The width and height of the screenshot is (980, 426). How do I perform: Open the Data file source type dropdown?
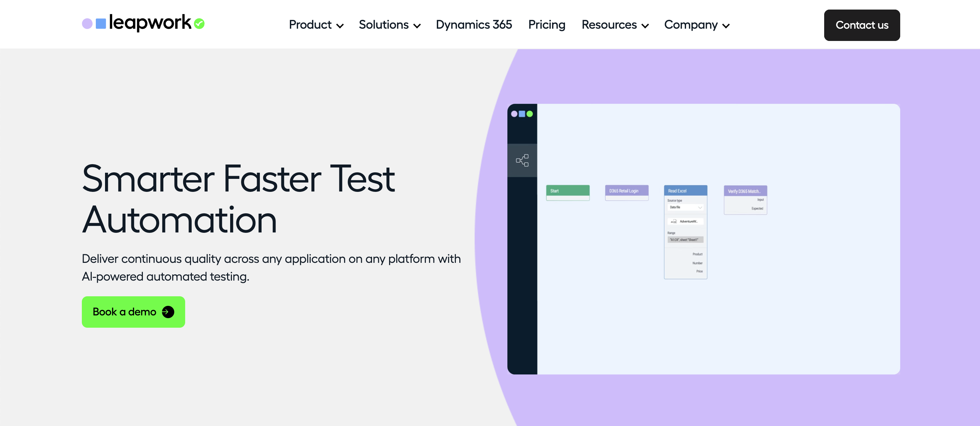(685, 207)
